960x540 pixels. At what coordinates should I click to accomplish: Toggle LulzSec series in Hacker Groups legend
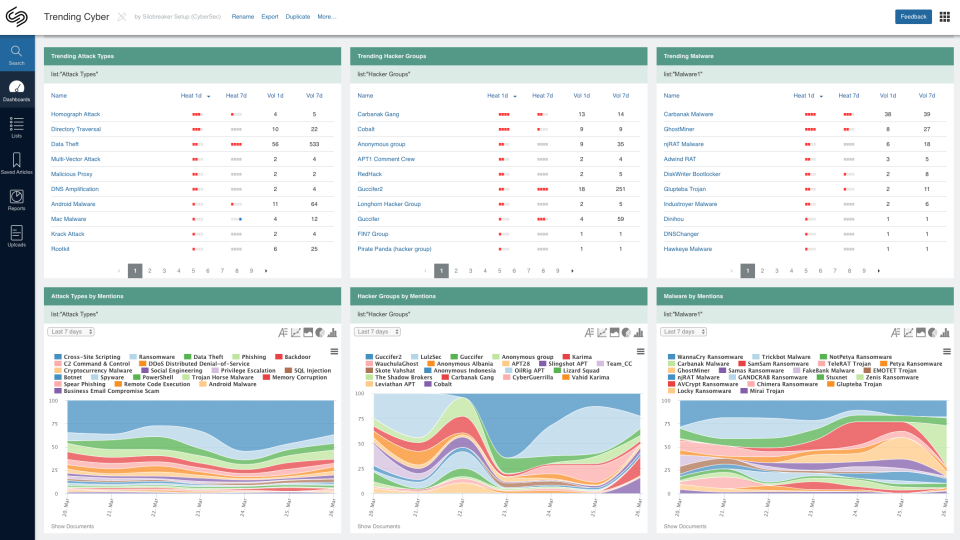[426, 357]
